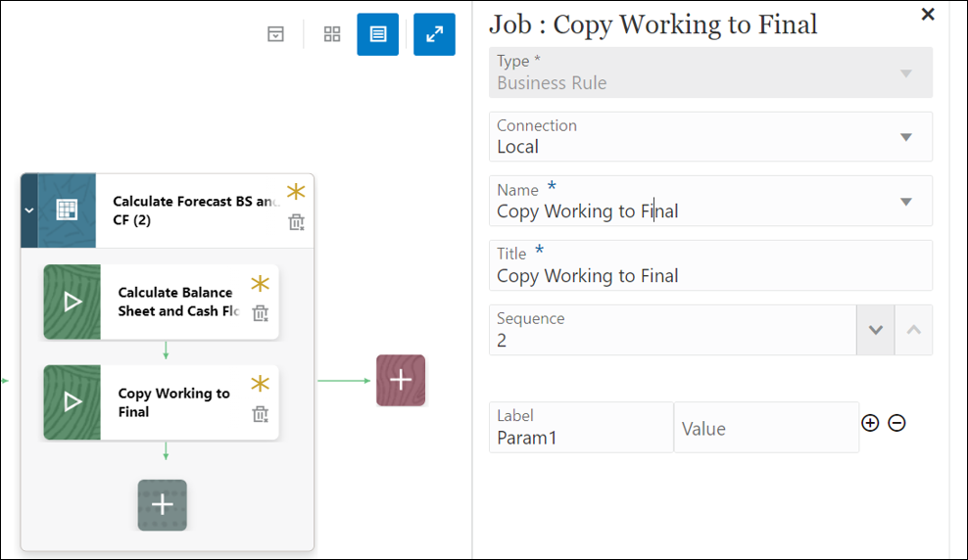Click asterisk on Calculate Balance Sheet job
This screenshot has width=968, height=560.
(260, 284)
